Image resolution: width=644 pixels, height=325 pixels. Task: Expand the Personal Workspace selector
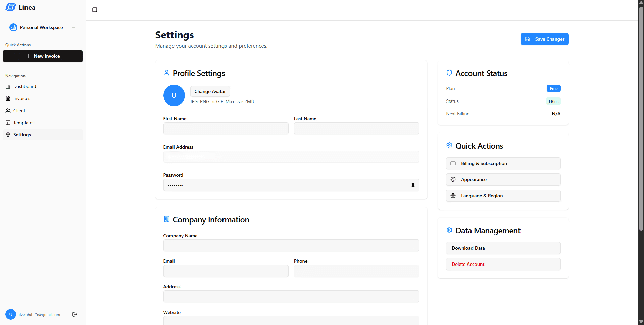[73, 27]
